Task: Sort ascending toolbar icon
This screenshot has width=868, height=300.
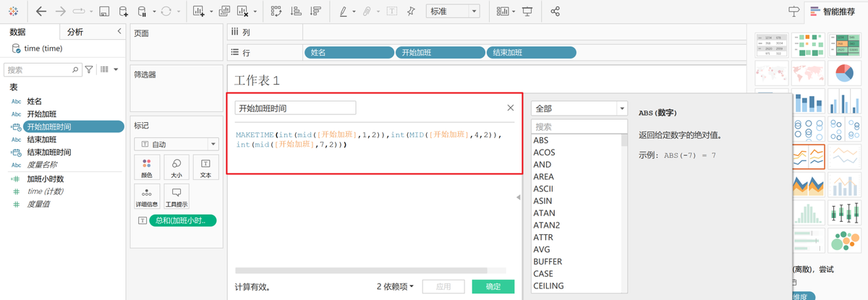Action: point(296,12)
